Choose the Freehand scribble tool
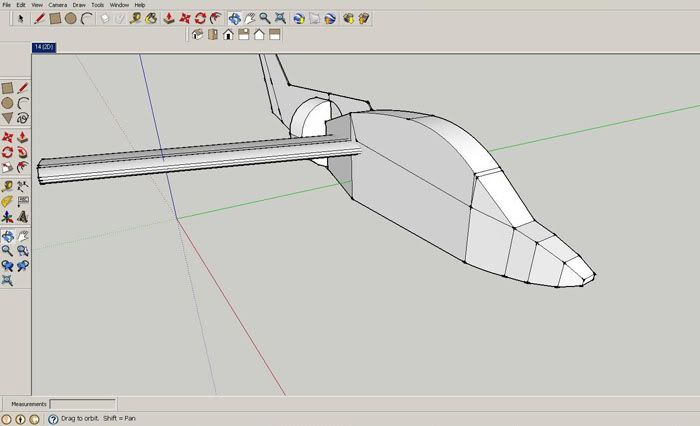700x426 pixels. point(23,118)
